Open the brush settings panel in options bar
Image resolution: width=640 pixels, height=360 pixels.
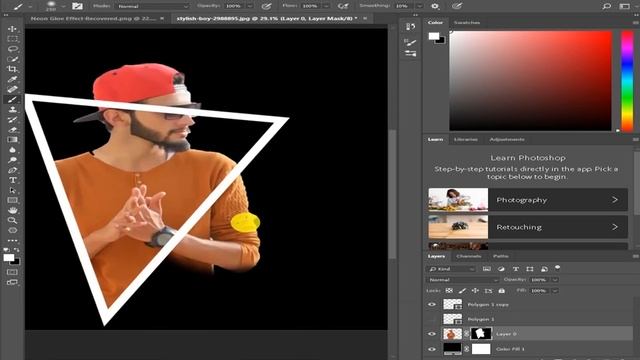[x=78, y=6]
